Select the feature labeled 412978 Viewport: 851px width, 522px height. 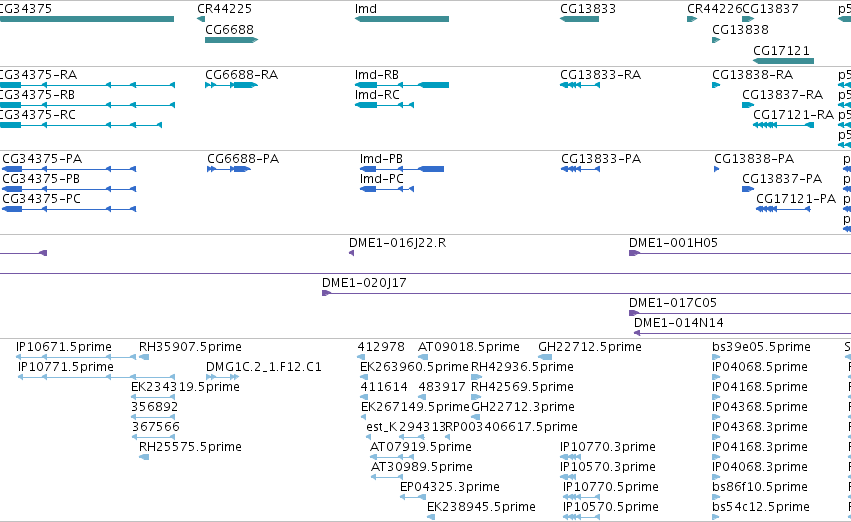click(x=381, y=346)
